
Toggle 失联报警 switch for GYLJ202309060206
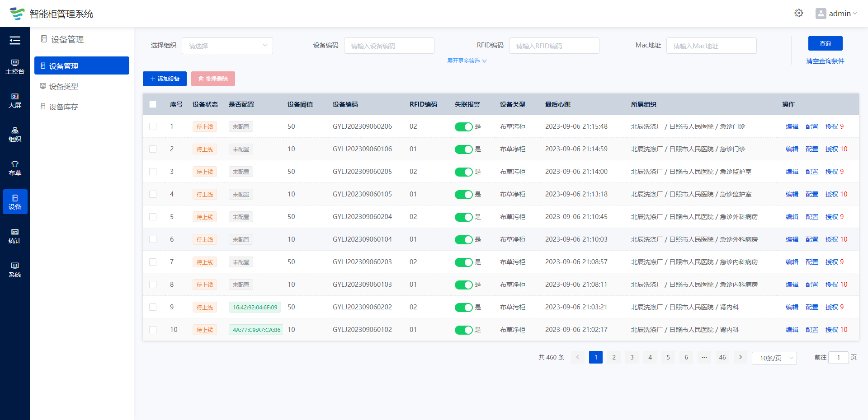pyautogui.click(x=464, y=127)
